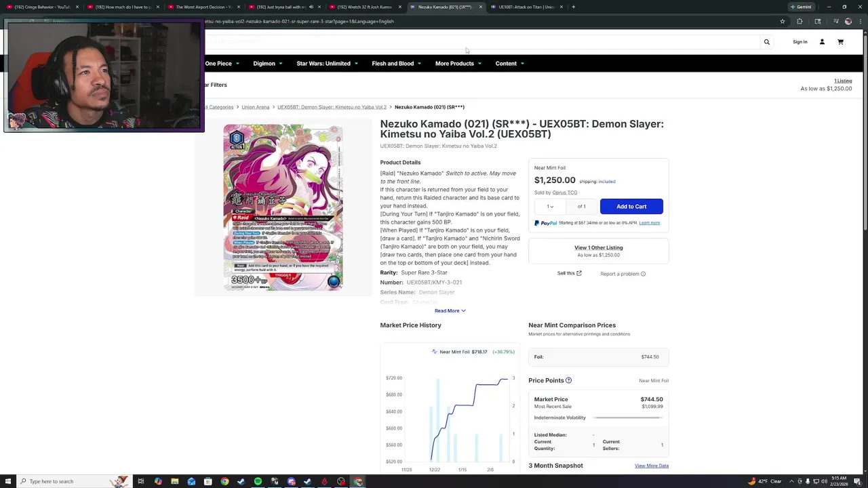Viewport: 868px width, 488px height.
Task: Click the Chrome profile avatar
Action: tap(848, 21)
